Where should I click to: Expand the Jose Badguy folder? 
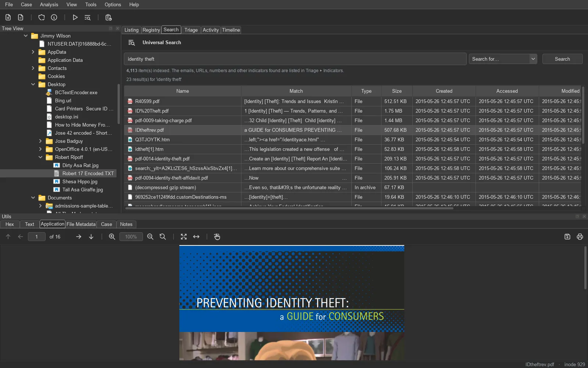click(40, 141)
